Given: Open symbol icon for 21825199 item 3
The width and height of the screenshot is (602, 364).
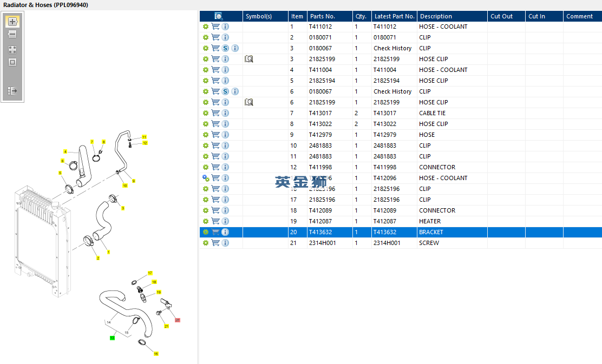Looking at the screenshot, I should (x=249, y=59).
